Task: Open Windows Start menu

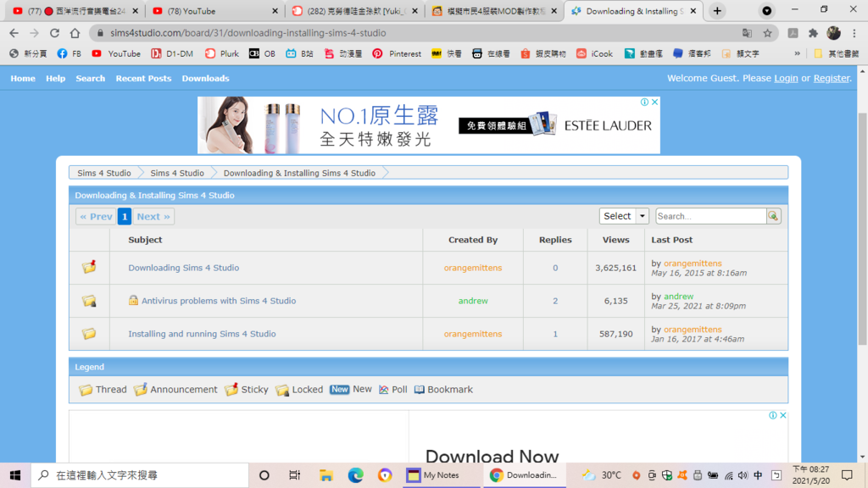Action: click(x=15, y=475)
